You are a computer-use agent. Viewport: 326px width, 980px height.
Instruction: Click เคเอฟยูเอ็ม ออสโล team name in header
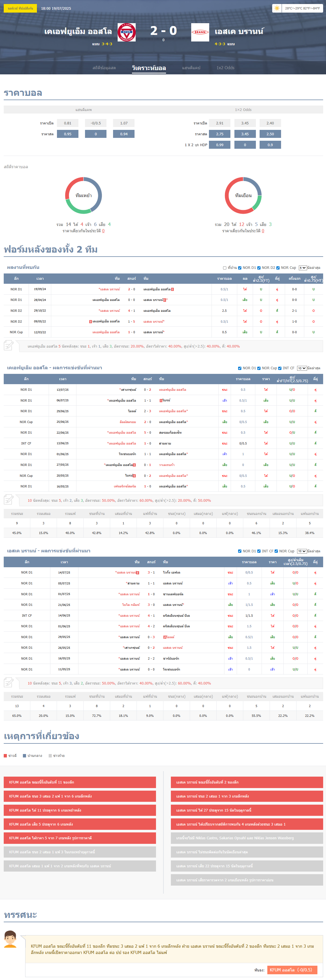(78, 31)
